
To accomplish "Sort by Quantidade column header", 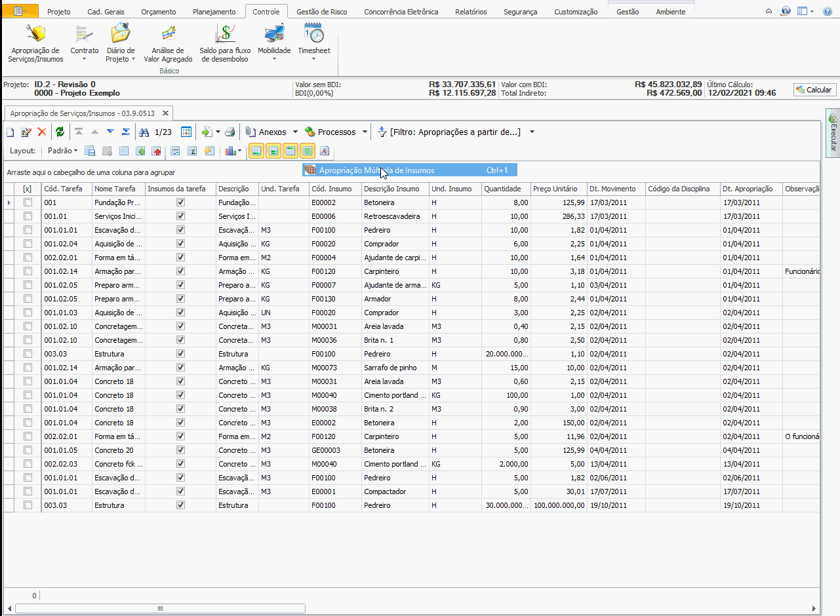I will 505,189.
